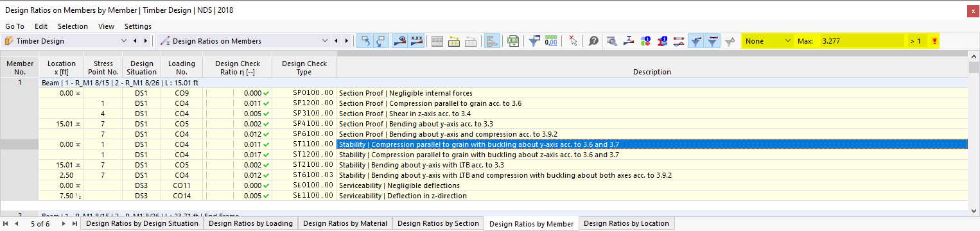This screenshot has width=980, height=231.
Task: Click the second sync-selection arrow icon
Action: (x=381, y=40)
